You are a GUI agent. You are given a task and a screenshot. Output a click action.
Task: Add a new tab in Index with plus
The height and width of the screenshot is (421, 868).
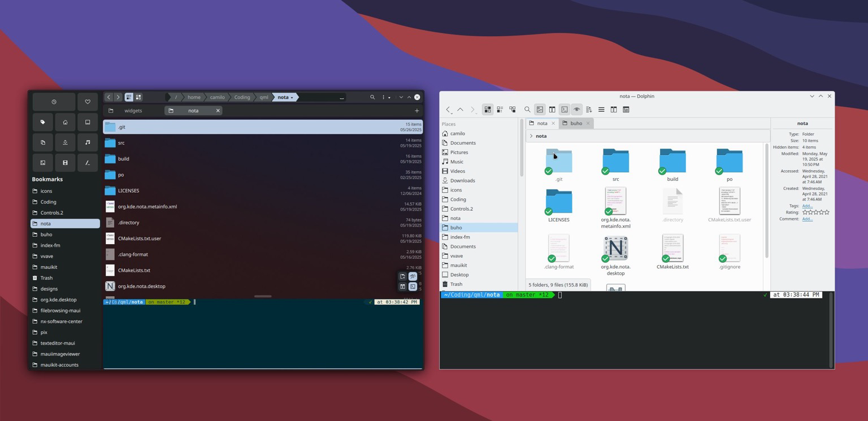417,111
